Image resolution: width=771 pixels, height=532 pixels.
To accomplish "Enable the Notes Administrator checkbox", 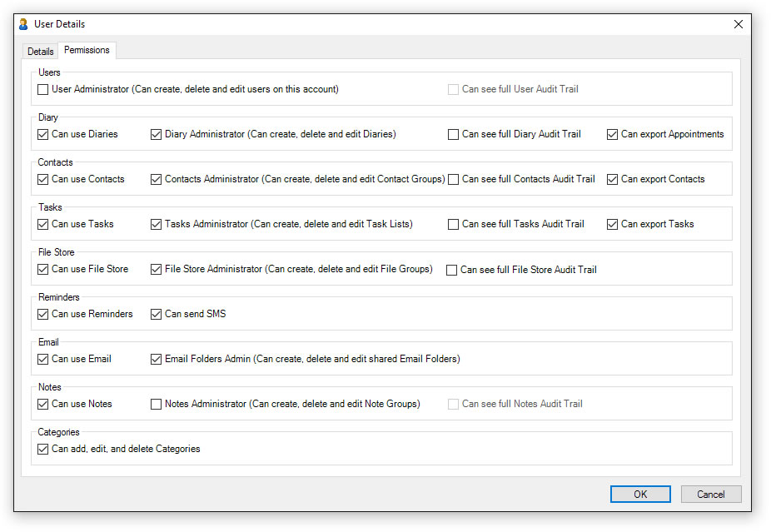I will click(157, 404).
